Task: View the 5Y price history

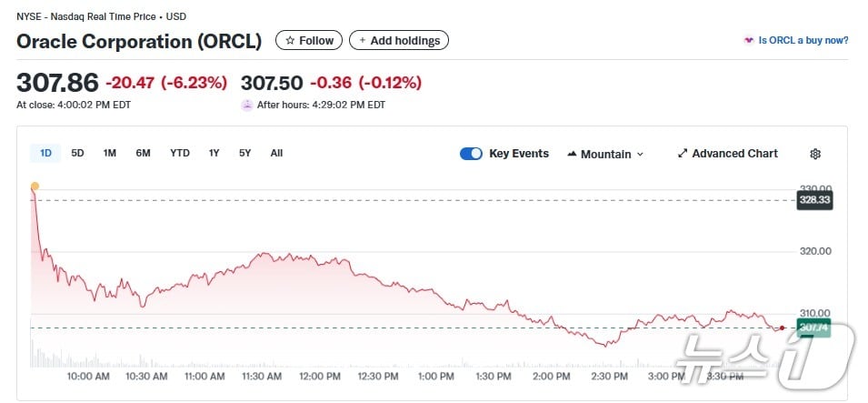Action: point(244,153)
